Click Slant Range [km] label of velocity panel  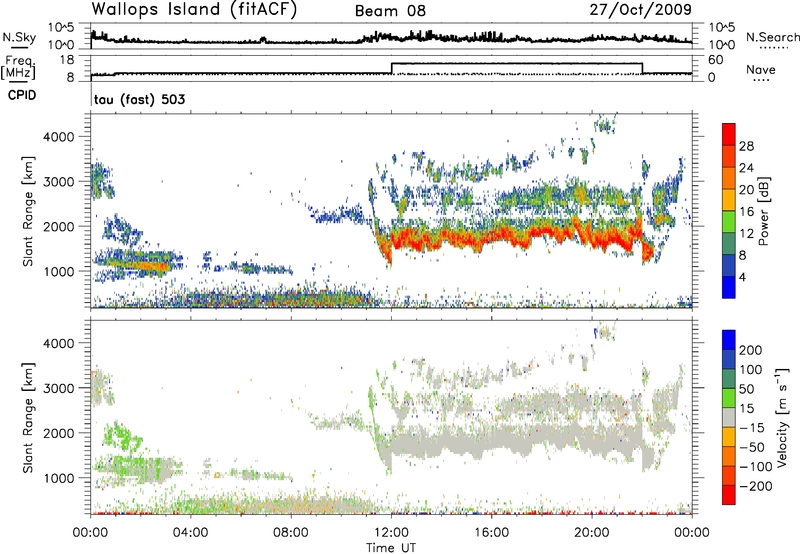(x=28, y=417)
